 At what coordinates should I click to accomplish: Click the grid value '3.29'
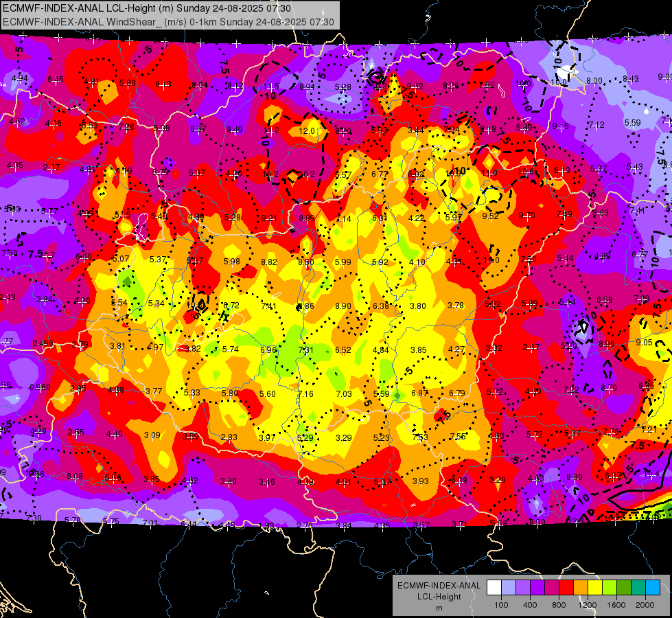[x=343, y=438]
